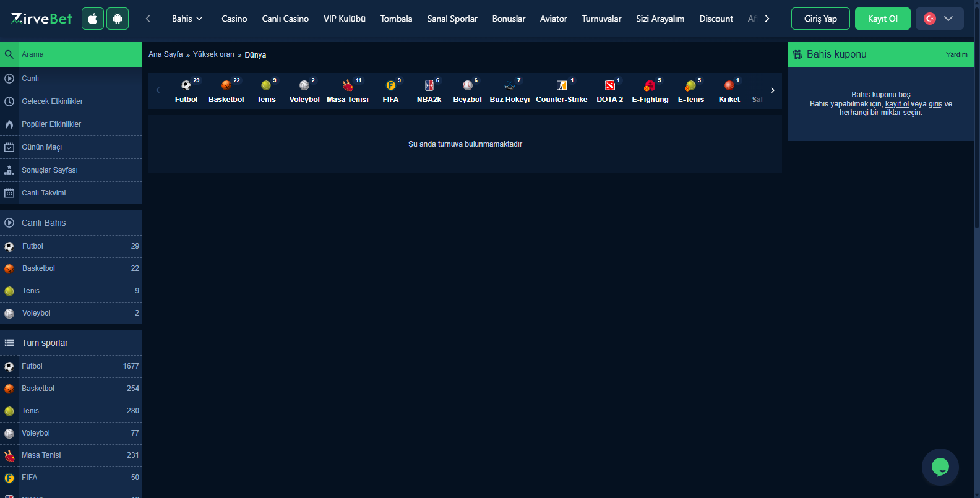This screenshot has width=980, height=498.
Task: Pick NBA2k in the sports carousel
Action: coord(429,91)
